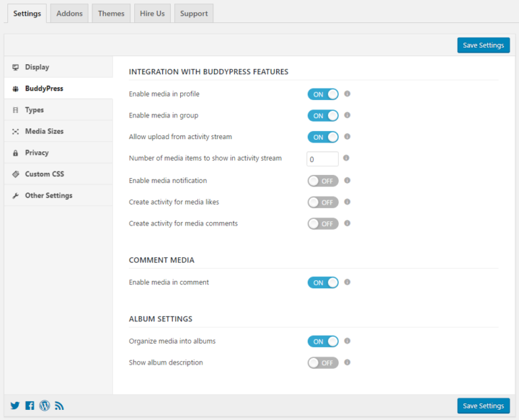Click the top Save Settings button
519x420 pixels.
(x=483, y=45)
